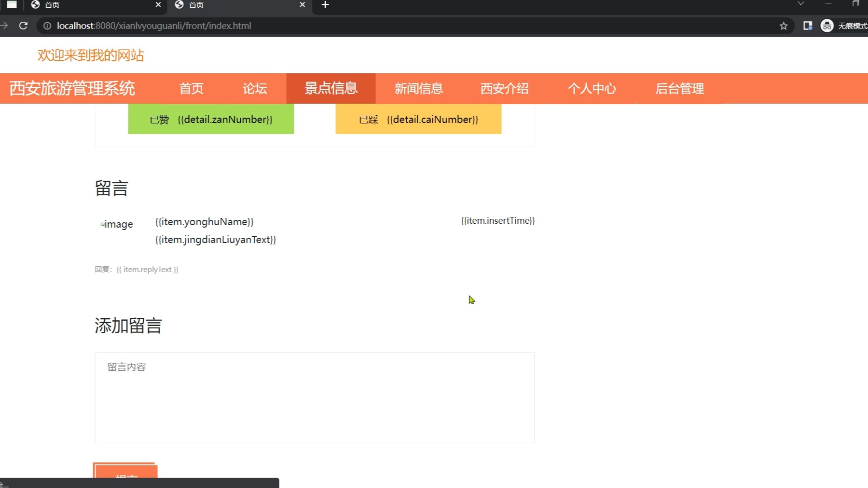Click the yellow 已踩 dislike button
Screen dimensions: 868x488
click(x=418, y=119)
